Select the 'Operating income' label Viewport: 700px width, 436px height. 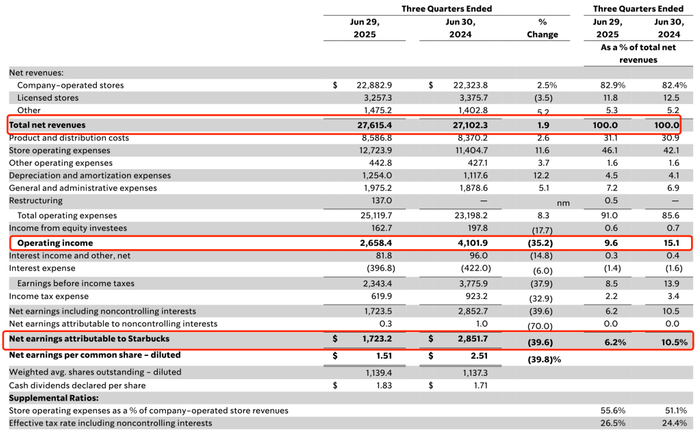[x=55, y=243]
